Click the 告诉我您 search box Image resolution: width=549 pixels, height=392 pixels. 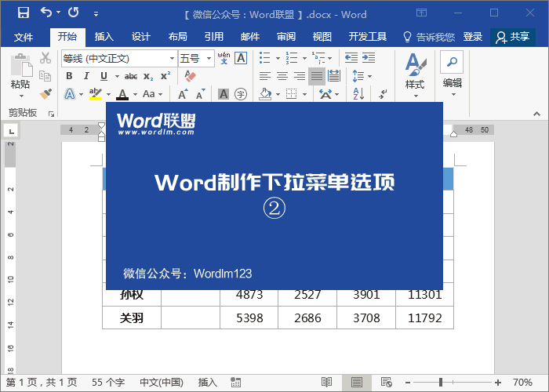click(429, 37)
